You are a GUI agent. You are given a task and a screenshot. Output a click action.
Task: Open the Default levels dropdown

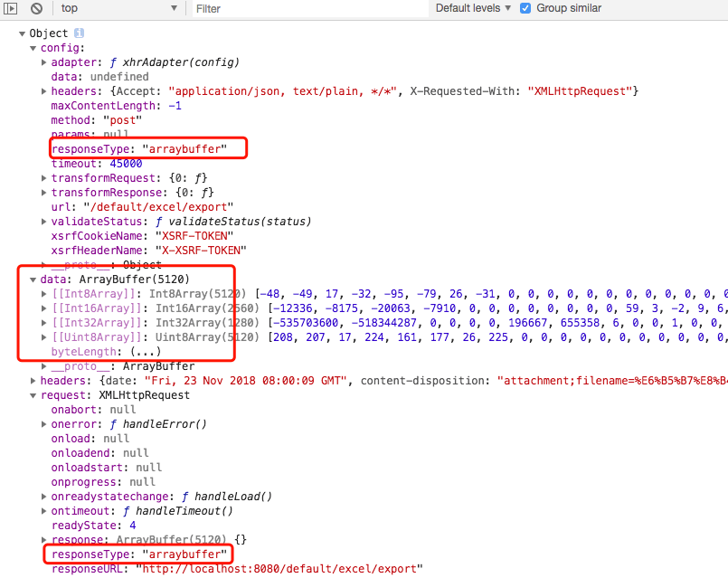point(471,8)
